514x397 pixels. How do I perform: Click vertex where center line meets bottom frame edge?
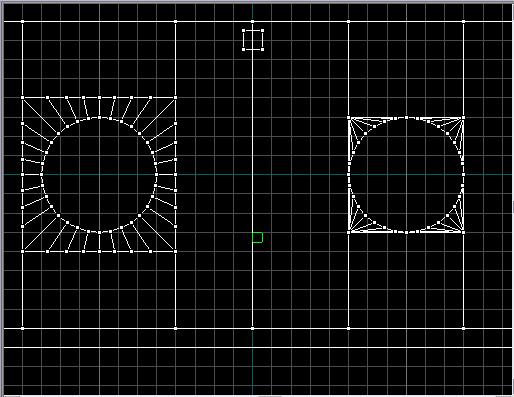(252, 328)
